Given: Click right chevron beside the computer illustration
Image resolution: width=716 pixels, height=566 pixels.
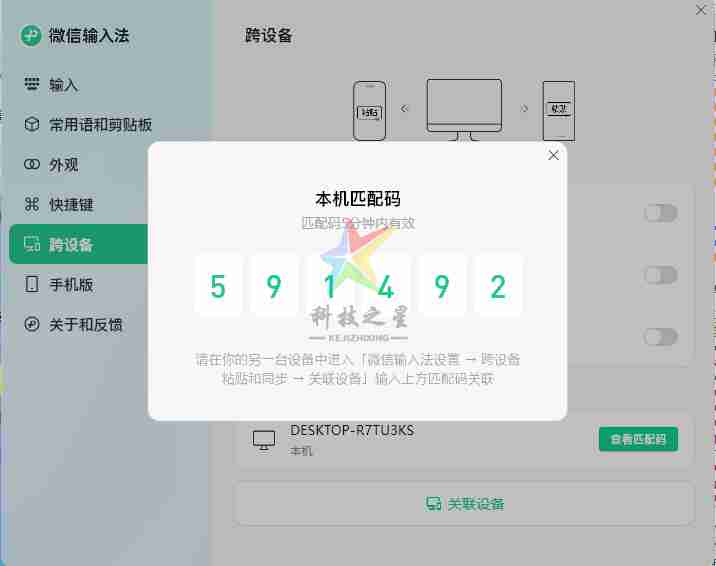Looking at the screenshot, I should tap(523, 108).
